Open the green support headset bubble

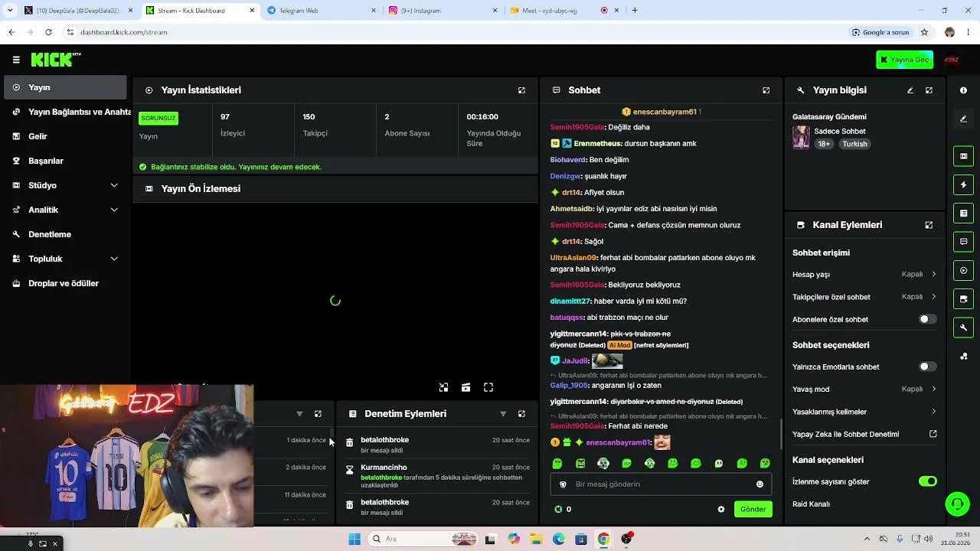957,504
